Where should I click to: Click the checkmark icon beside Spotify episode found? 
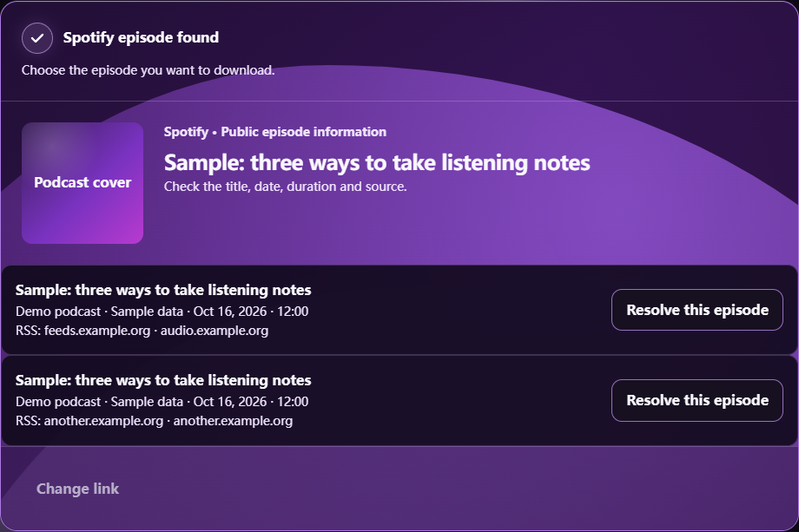(x=37, y=38)
